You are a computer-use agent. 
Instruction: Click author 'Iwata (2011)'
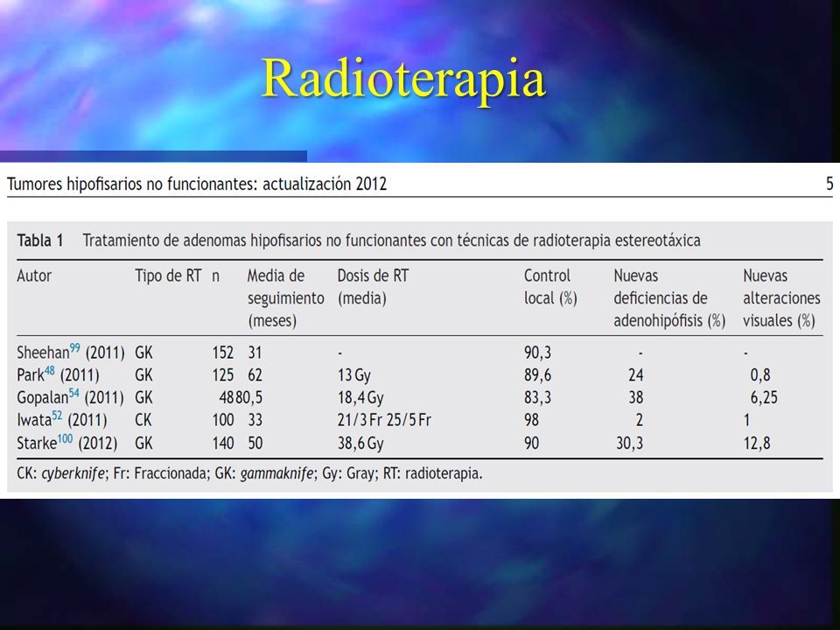pos(61,419)
